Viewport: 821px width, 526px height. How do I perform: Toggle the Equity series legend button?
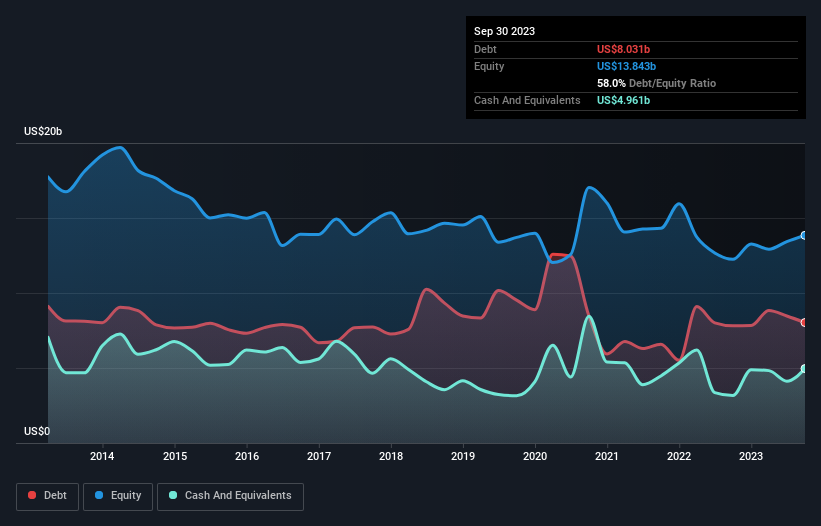coord(118,496)
